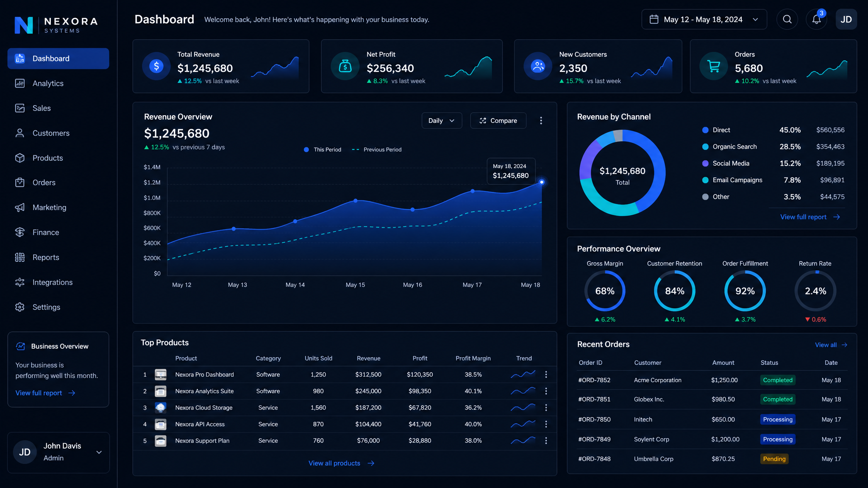The height and width of the screenshot is (488, 868).
Task: Click order ID #ORD-7851
Action: [594, 399]
